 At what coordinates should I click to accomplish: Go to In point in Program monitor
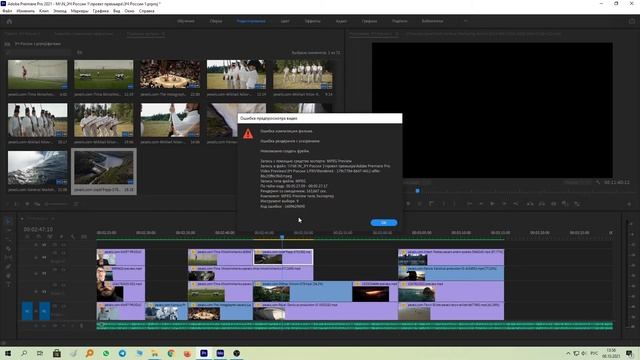[x=469, y=204]
